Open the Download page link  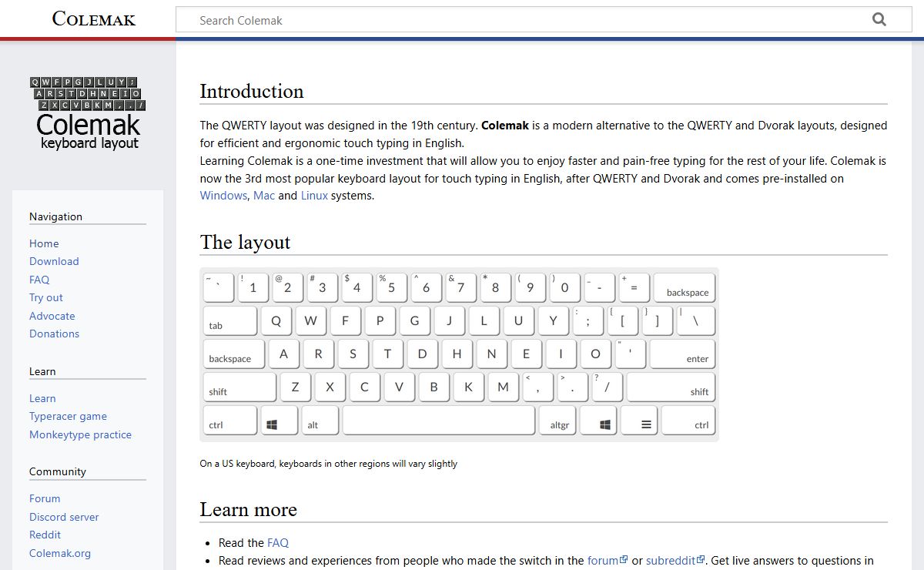click(54, 261)
